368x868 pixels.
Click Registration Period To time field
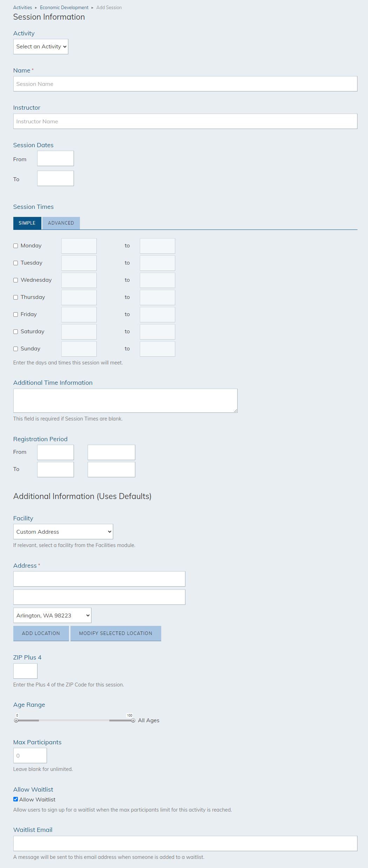tap(111, 470)
